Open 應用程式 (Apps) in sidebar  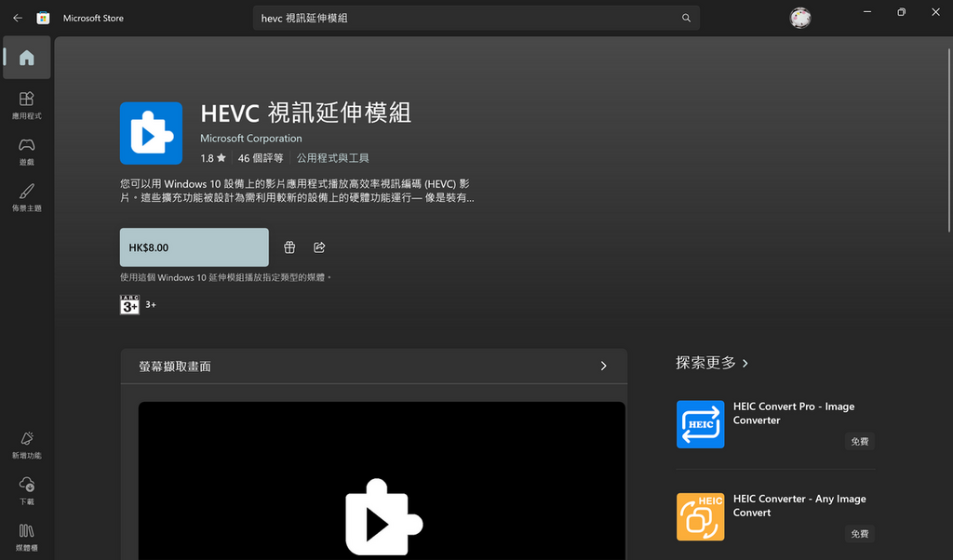[x=27, y=105]
